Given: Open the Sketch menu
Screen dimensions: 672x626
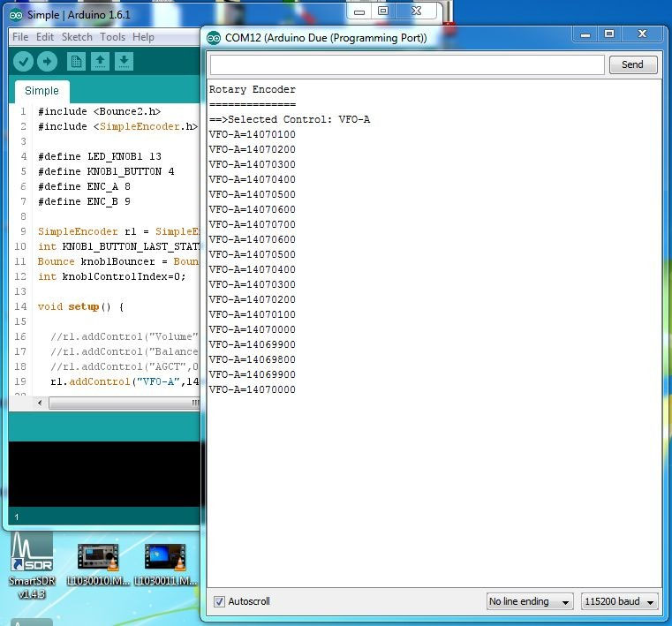Looking at the screenshot, I should [77, 37].
